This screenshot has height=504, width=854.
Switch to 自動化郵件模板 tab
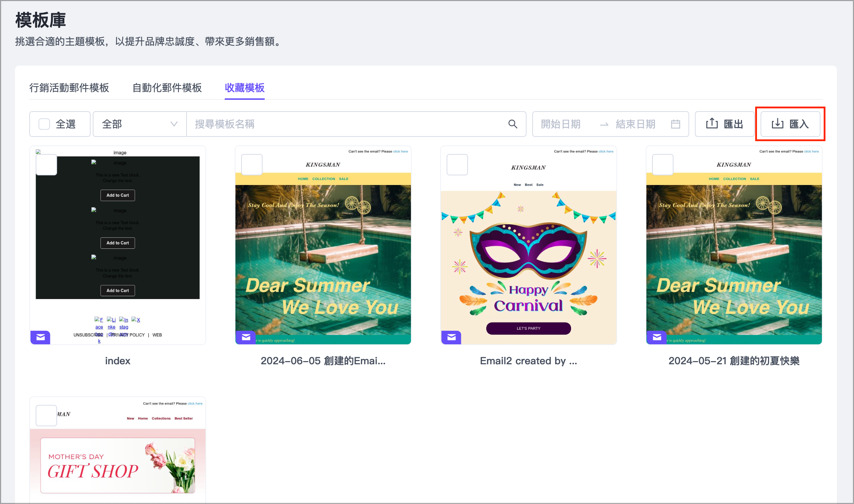click(x=167, y=88)
